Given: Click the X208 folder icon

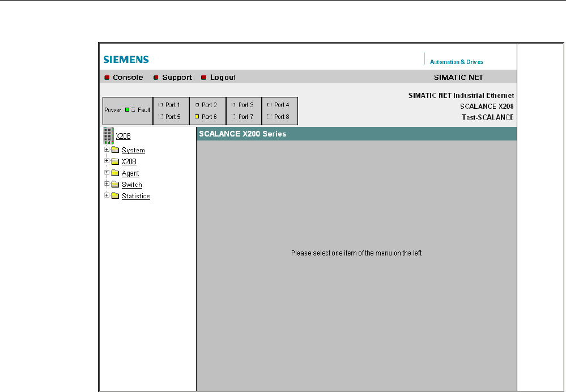Looking at the screenshot, I should coord(115,161).
